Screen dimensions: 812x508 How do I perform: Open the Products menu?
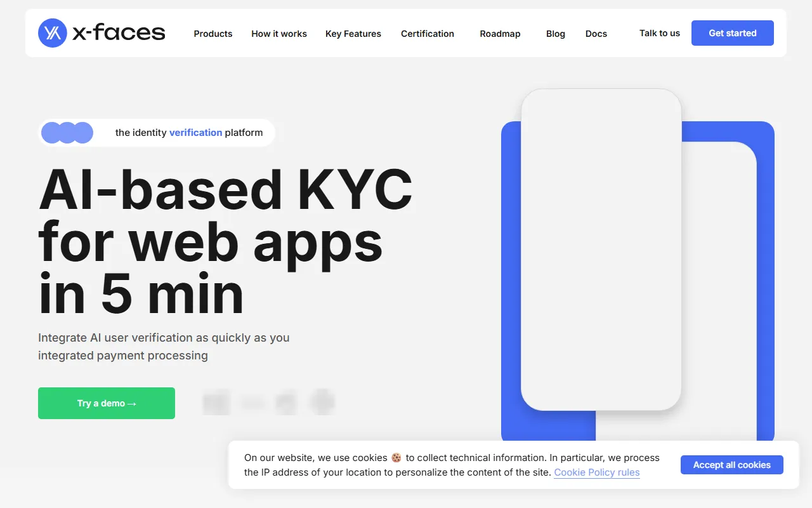coord(213,34)
